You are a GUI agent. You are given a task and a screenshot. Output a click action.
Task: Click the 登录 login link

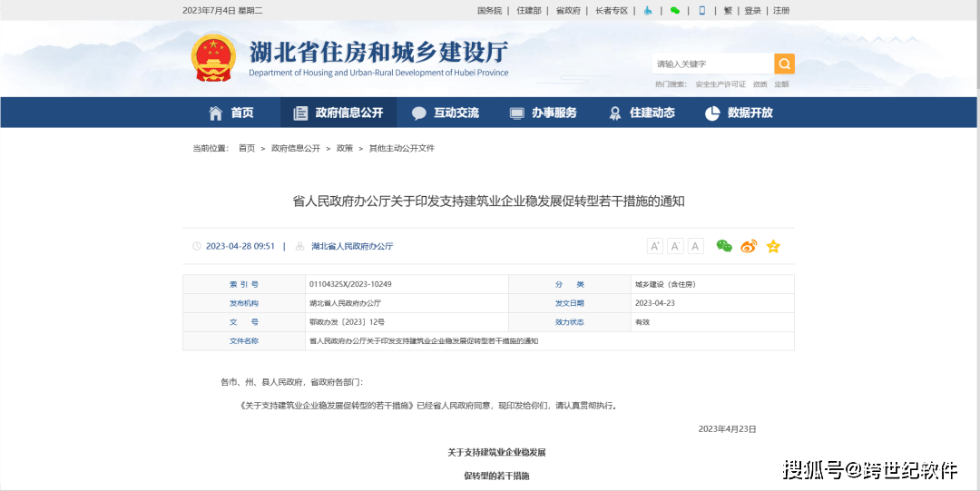tap(752, 11)
